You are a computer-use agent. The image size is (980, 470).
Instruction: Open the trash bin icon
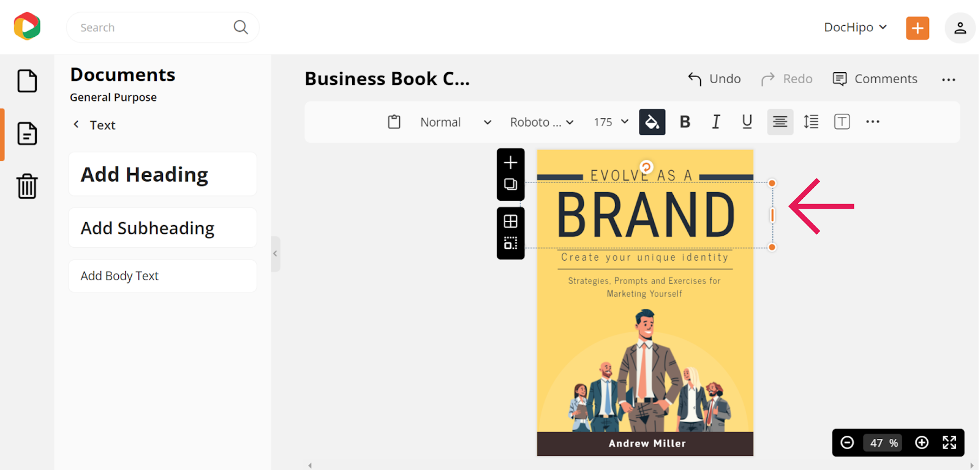[27, 186]
